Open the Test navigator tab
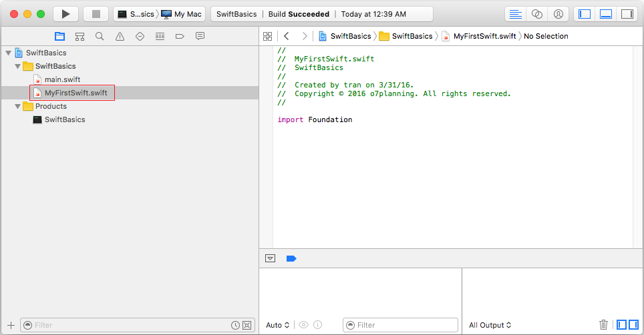 pos(140,37)
